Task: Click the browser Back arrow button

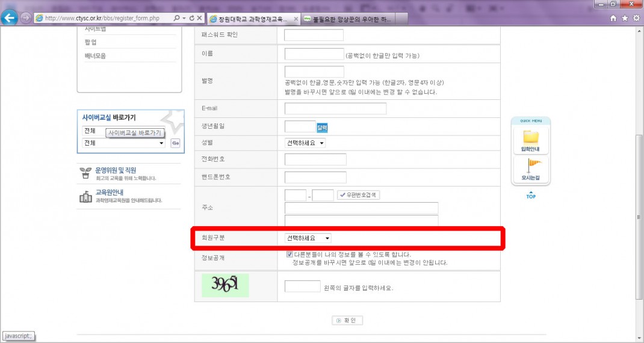Action: click(9, 18)
